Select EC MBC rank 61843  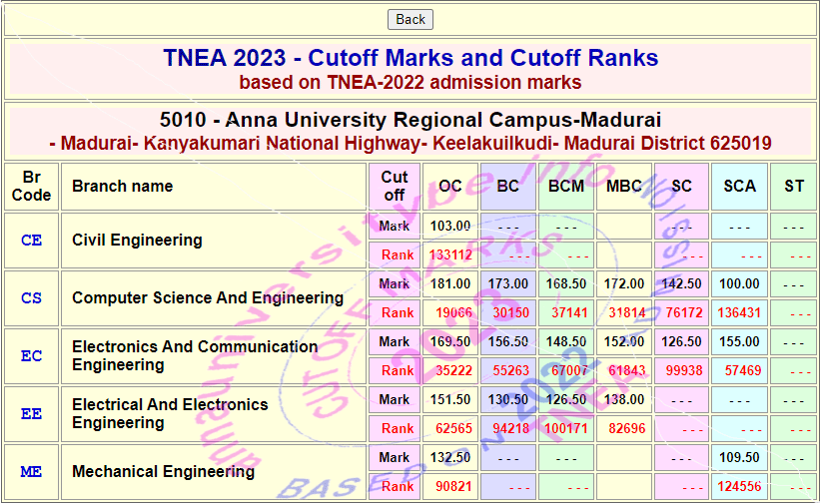pos(627,370)
